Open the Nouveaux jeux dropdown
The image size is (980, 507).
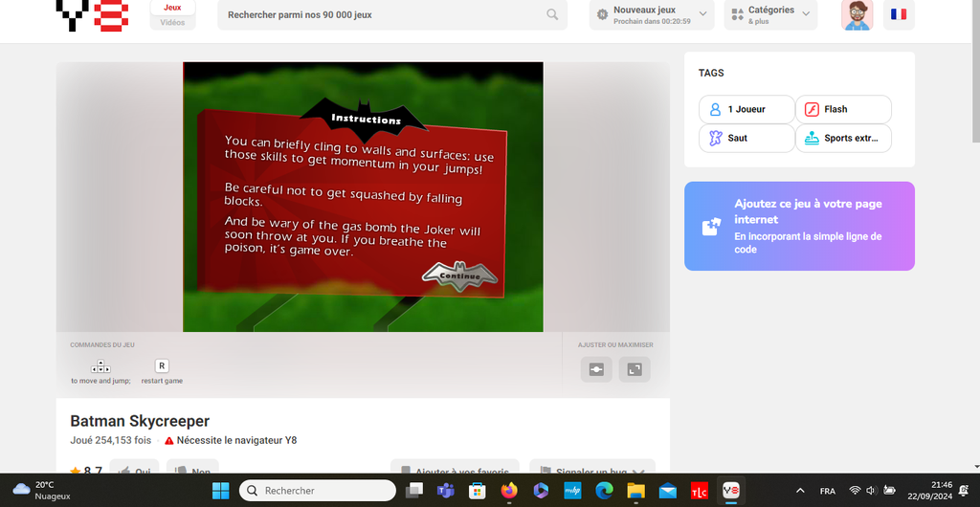pyautogui.click(x=651, y=14)
